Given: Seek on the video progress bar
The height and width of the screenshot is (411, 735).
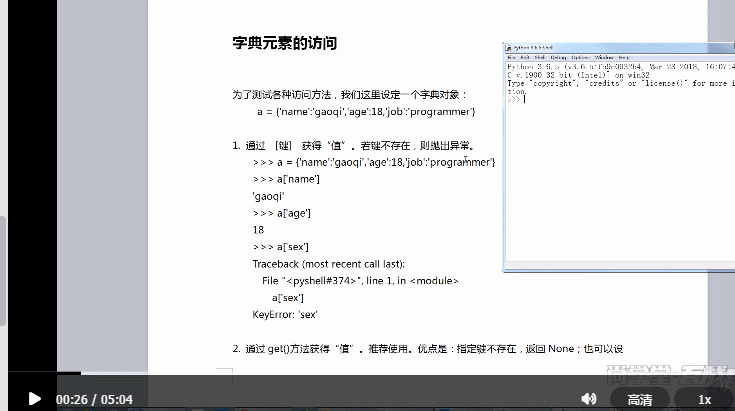Looking at the screenshot, I should [x=371, y=373].
